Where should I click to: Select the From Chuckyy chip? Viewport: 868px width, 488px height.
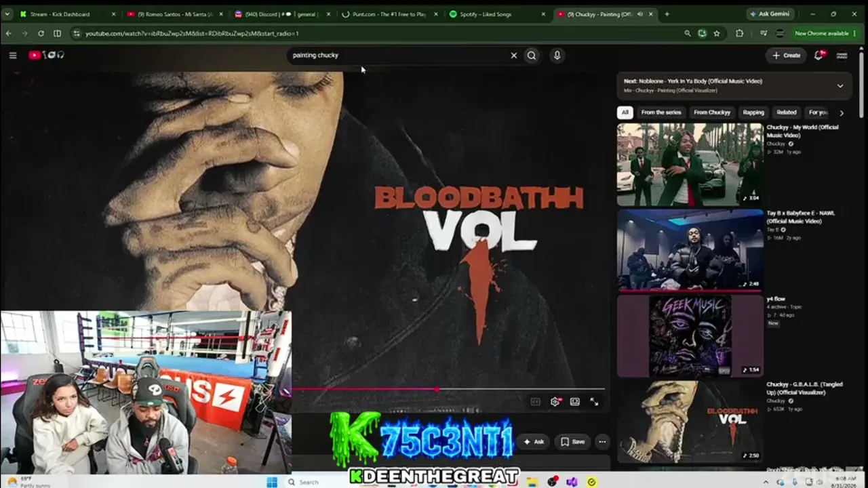click(x=712, y=113)
